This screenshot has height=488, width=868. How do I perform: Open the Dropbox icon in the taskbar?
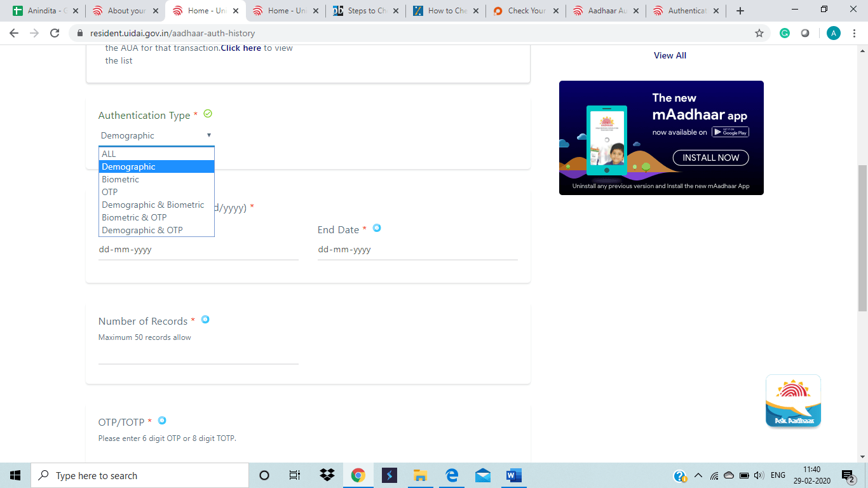pos(327,475)
